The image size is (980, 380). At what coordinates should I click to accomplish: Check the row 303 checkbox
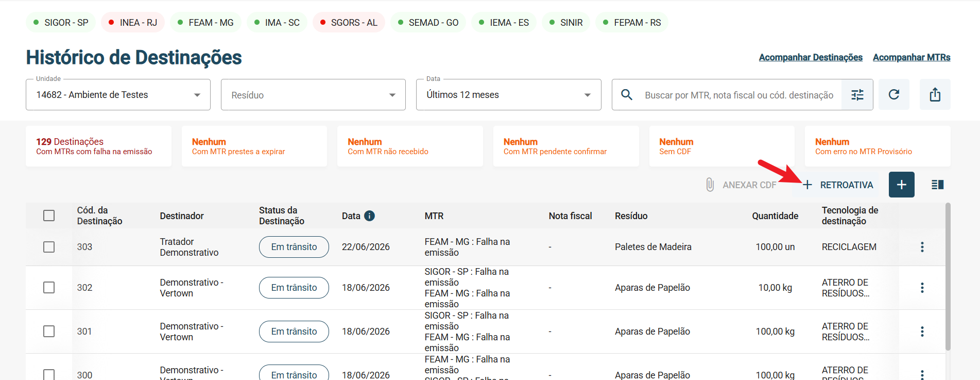click(49, 247)
